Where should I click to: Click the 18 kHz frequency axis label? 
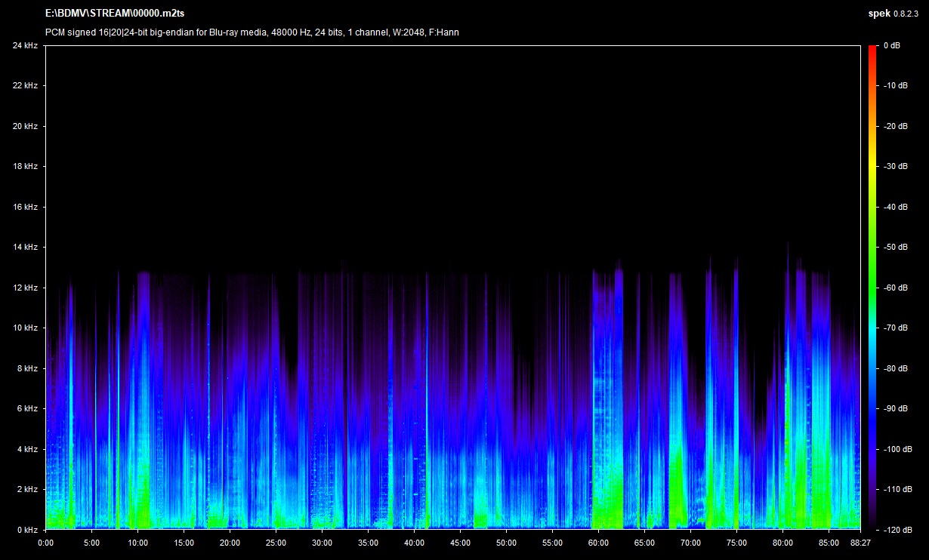(x=25, y=166)
